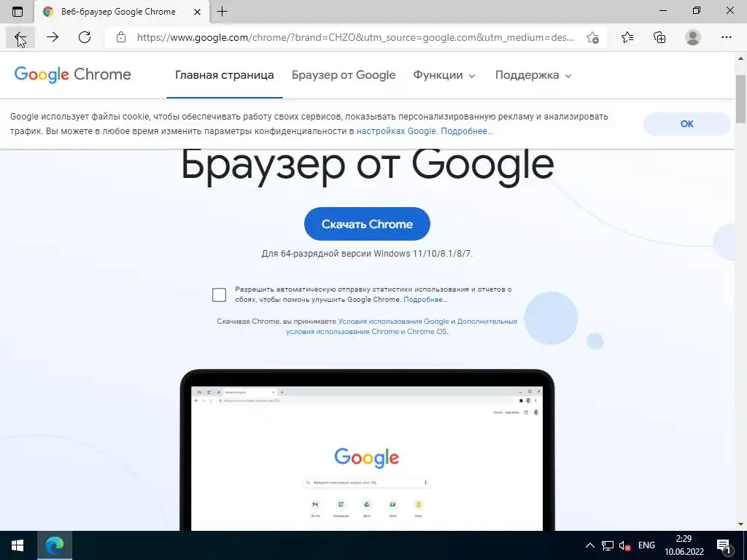Image resolution: width=747 pixels, height=560 pixels.
Task: Click the muted volume tray icon
Action: pos(624,545)
